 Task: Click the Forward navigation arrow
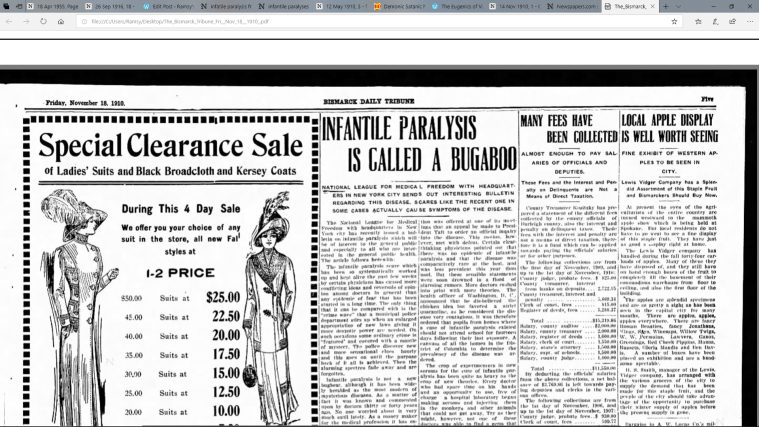click(27, 20)
